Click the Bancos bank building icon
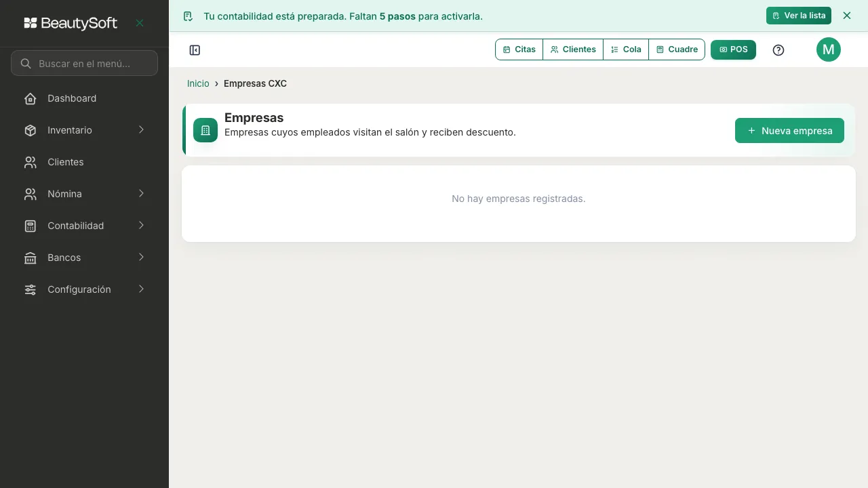Viewport: 868px width, 488px height. click(31, 258)
